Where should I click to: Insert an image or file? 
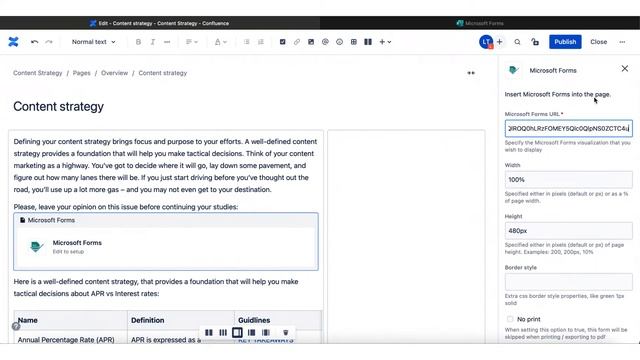pos(311,42)
